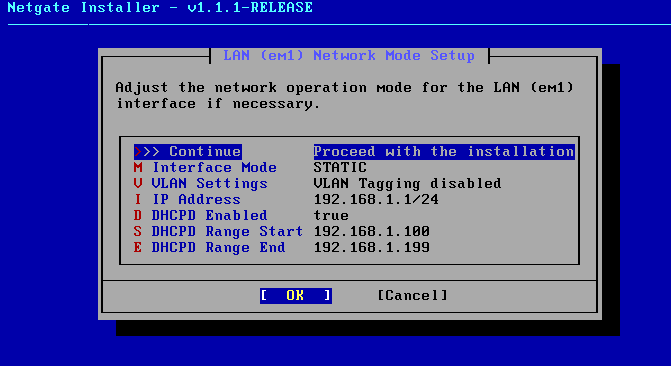Click the 192.168.1.199 range end value
This screenshot has width=671, height=366.
point(371,247)
